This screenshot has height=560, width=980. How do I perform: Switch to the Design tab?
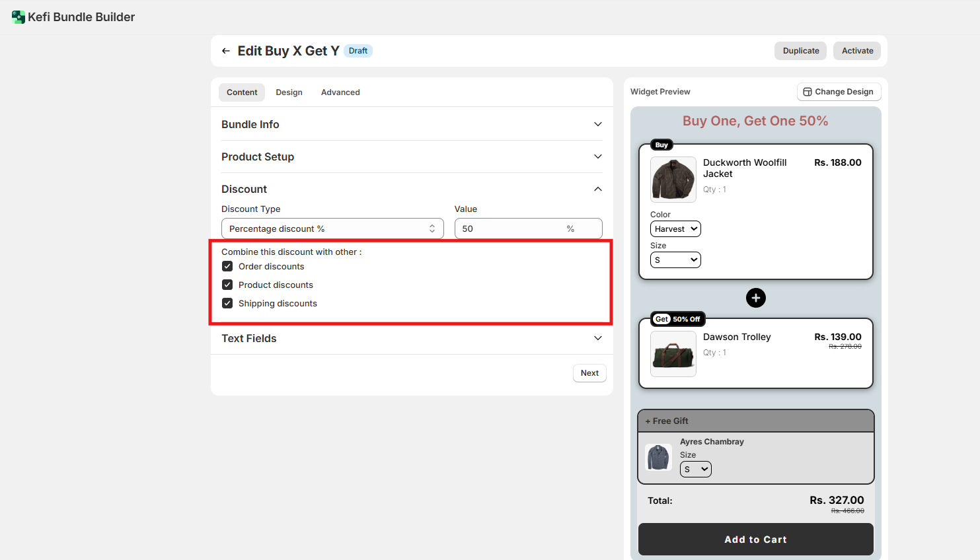(x=289, y=92)
